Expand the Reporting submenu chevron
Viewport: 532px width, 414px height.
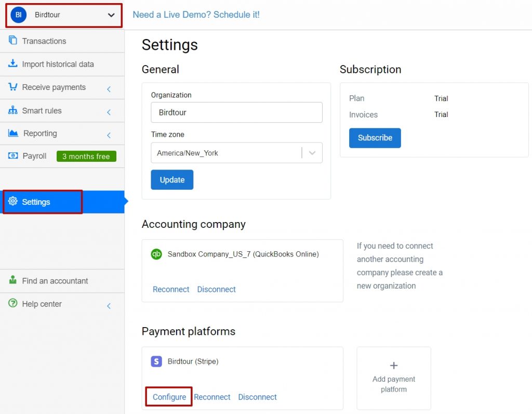[109, 135]
